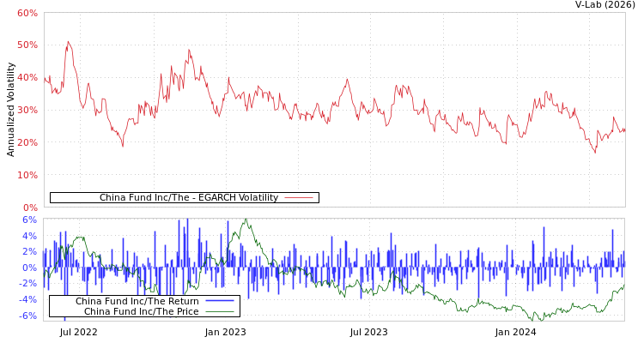This screenshot has width=644, height=343.
Task: Click the green price peak in lower chart
Action: [246, 220]
